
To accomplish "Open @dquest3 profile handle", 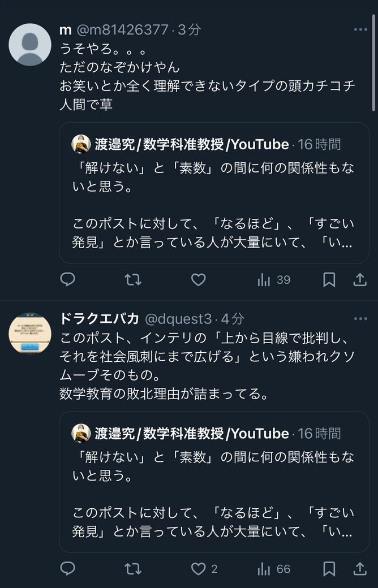I will click(x=178, y=319).
